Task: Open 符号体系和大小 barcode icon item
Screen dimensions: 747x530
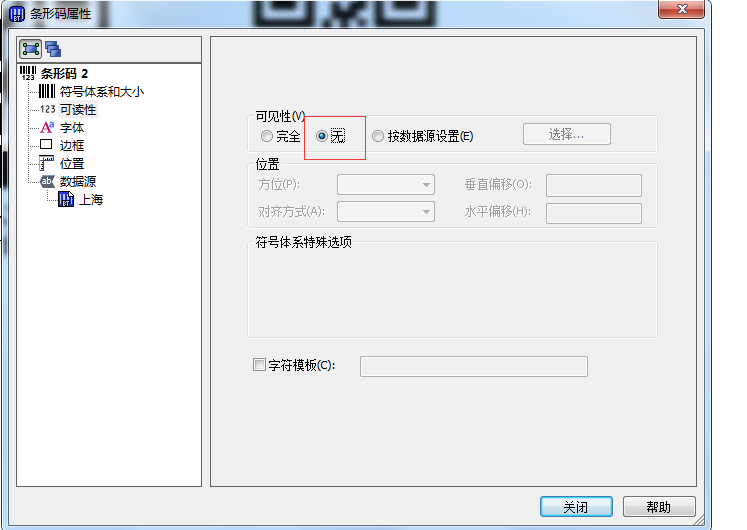Action: click(x=91, y=91)
